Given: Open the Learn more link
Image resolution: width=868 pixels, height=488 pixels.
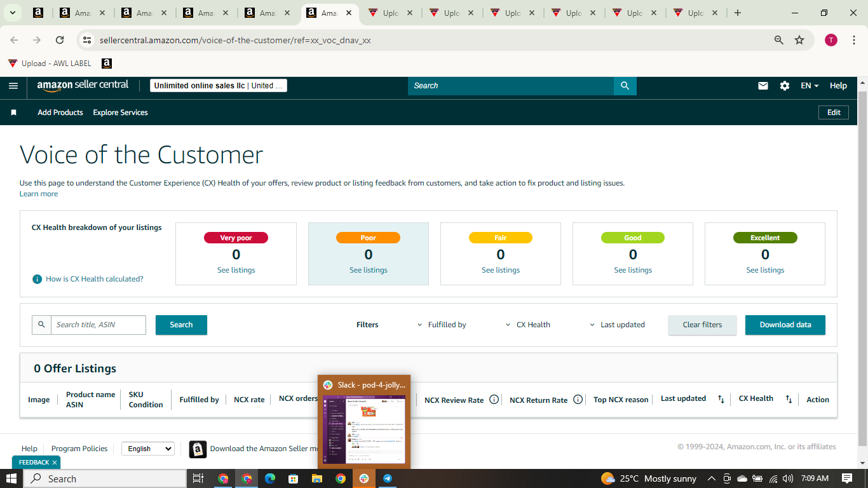Looking at the screenshot, I should (x=39, y=194).
